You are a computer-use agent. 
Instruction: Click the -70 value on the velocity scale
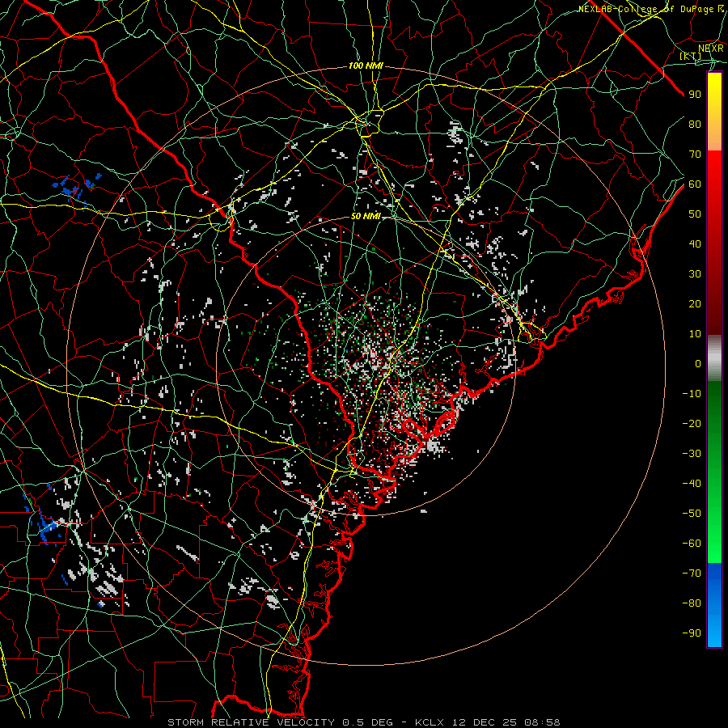click(x=692, y=574)
